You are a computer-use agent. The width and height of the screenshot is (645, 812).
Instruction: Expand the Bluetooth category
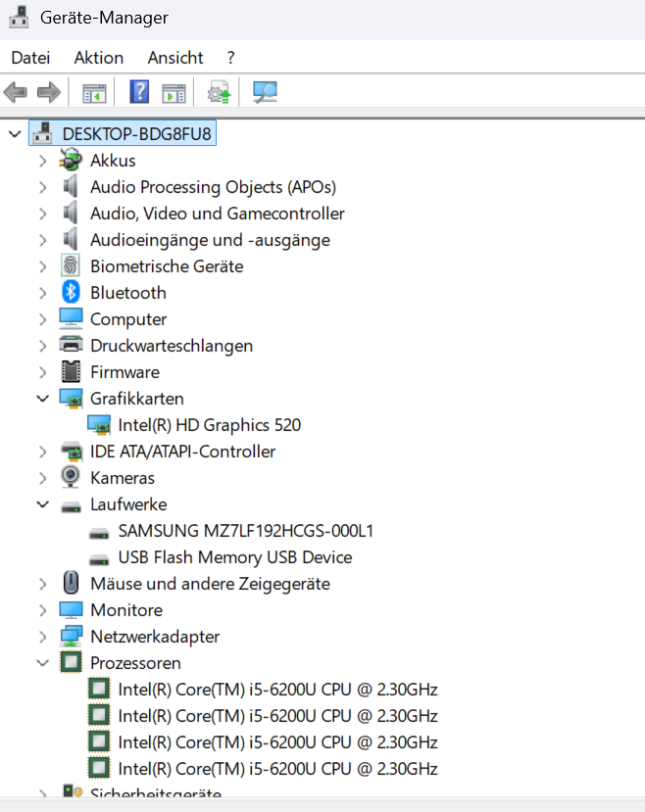[42, 293]
